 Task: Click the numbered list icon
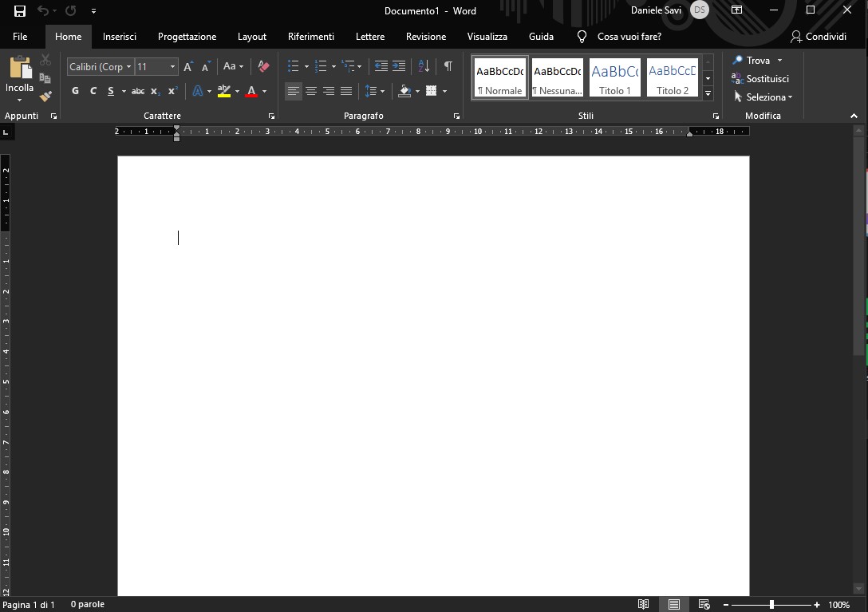click(321, 66)
